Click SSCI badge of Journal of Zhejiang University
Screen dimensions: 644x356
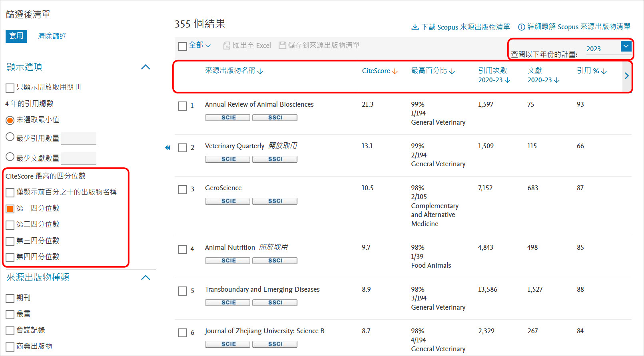pyautogui.click(x=275, y=344)
